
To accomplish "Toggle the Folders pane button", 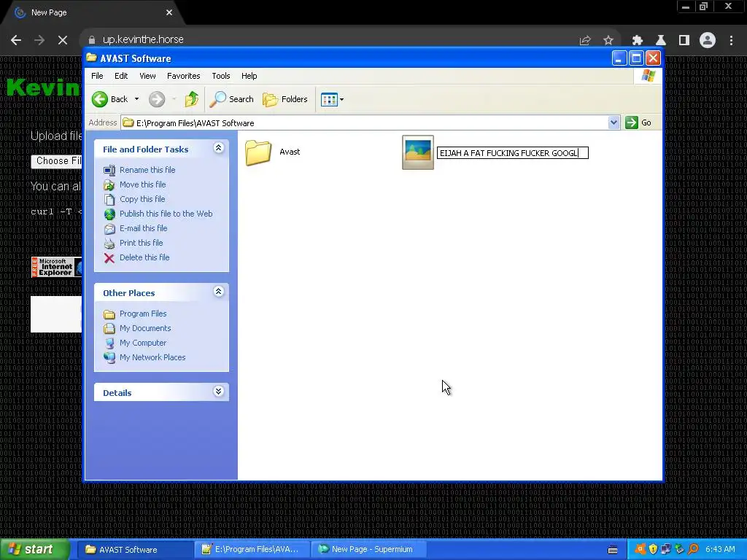I will pos(285,99).
